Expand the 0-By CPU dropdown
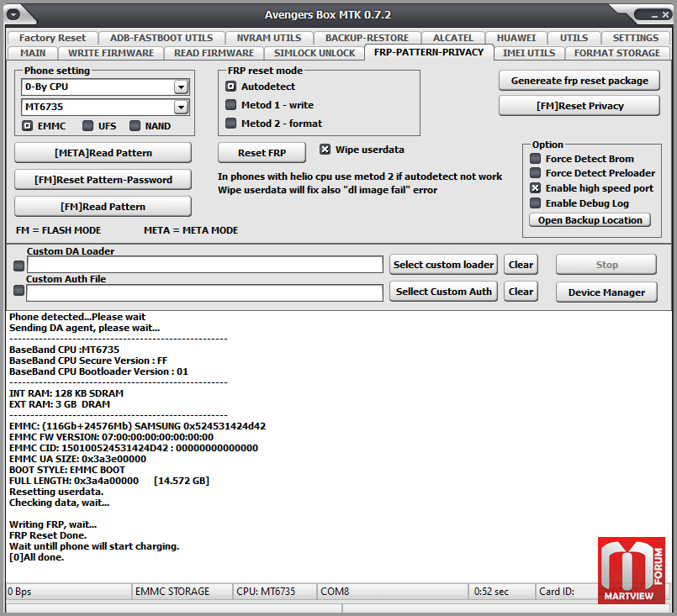Viewport: 677px width, 616px height. 181,87
